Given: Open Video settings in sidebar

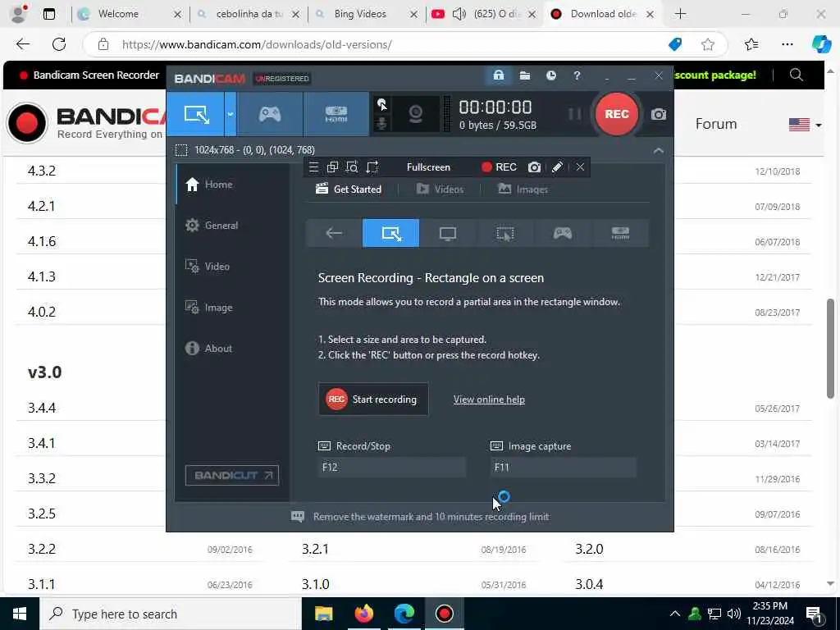Looking at the screenshot, I should tap(232, 267).
